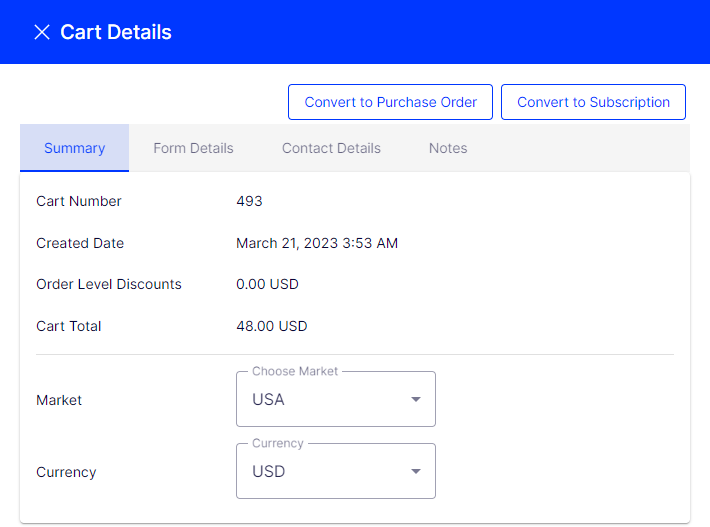Screen dimensions: 710x527
Task: Go to the Notes tab
Action: (x=448, y=148)
